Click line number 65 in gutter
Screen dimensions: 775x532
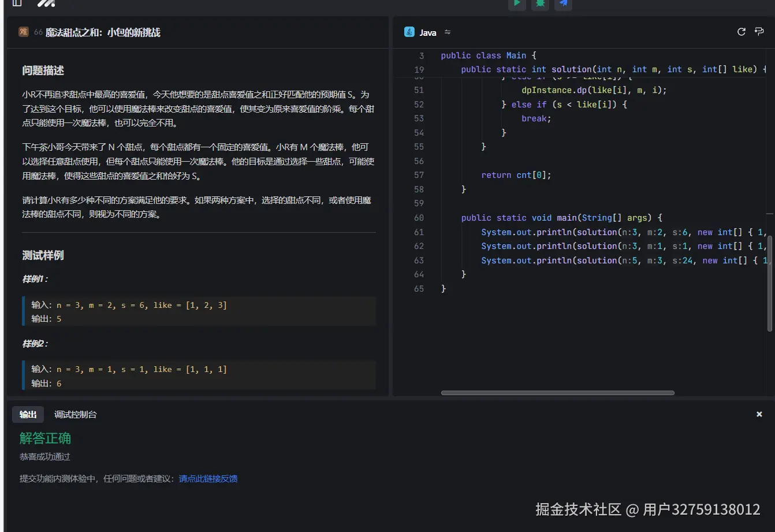click(419, 289)
